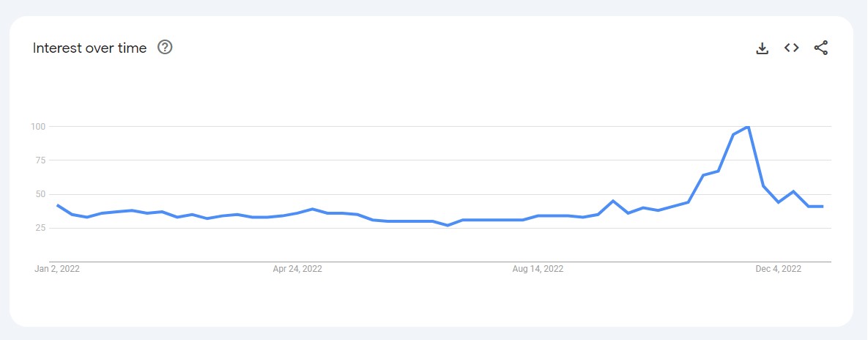Click the 75 label on the y-axis
This screenshot has width=868, height=340.
(40, 160)
